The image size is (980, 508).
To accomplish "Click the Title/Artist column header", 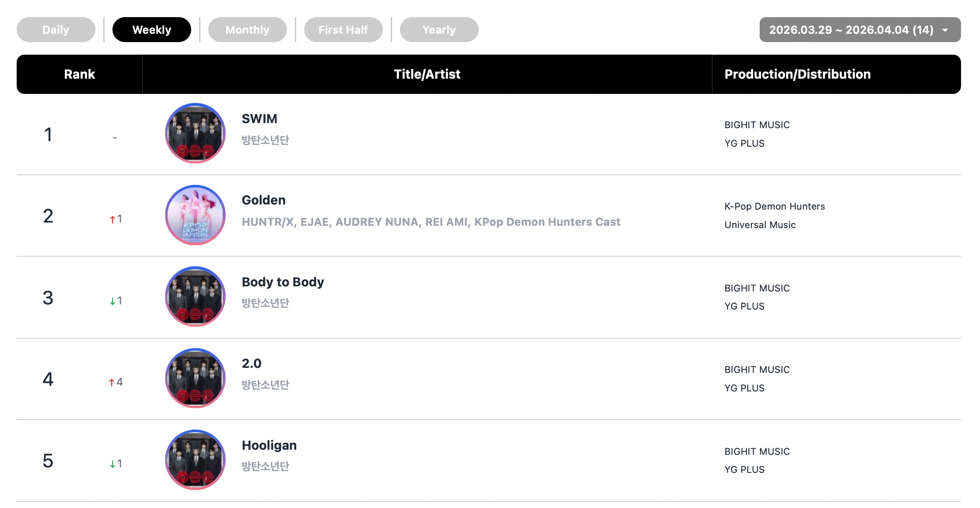I will [x=427, y=74].
